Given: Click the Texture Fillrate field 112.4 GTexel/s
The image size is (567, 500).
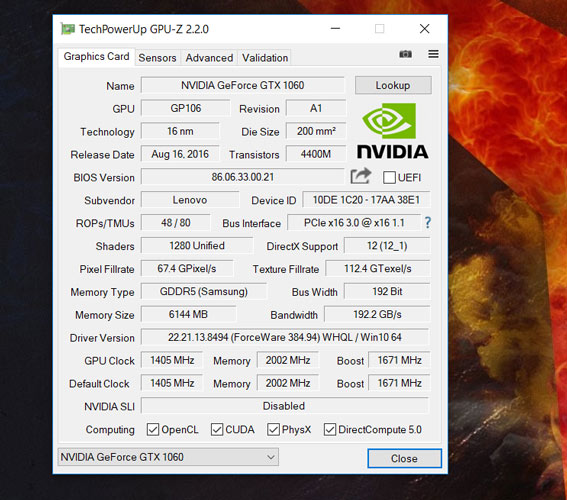Looking at the screenshot, I should (378, 269).
